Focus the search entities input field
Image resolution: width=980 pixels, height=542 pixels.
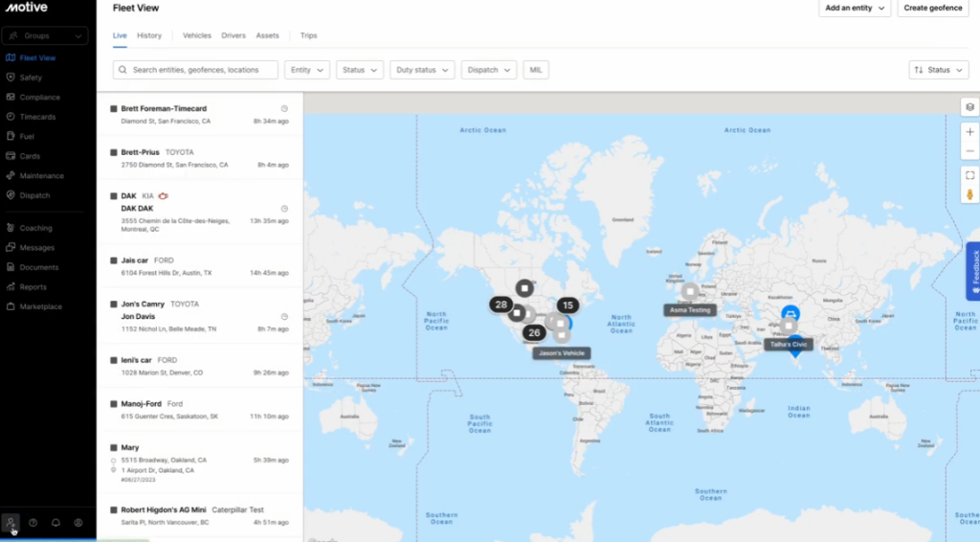(x=196, y=70)
